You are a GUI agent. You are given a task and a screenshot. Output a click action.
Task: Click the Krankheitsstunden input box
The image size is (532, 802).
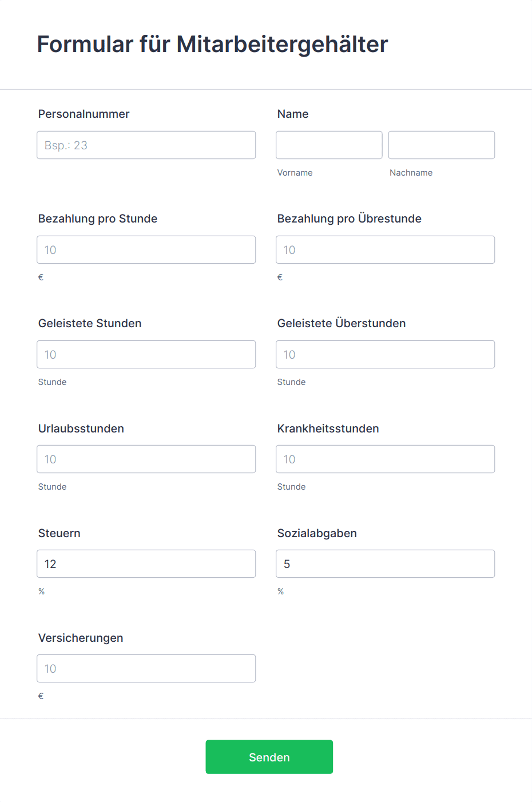pyautogui.click(x=385, y=459)
